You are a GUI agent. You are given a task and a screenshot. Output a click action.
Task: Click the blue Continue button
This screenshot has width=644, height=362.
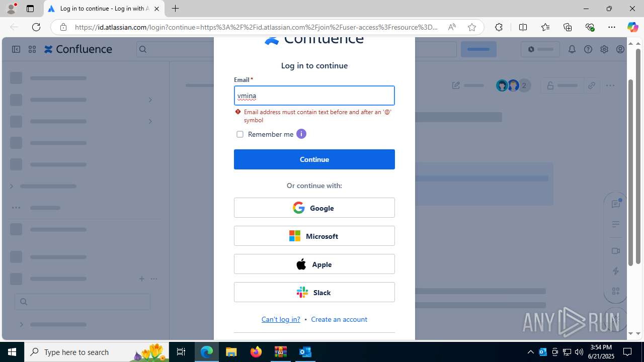[314, 159]
